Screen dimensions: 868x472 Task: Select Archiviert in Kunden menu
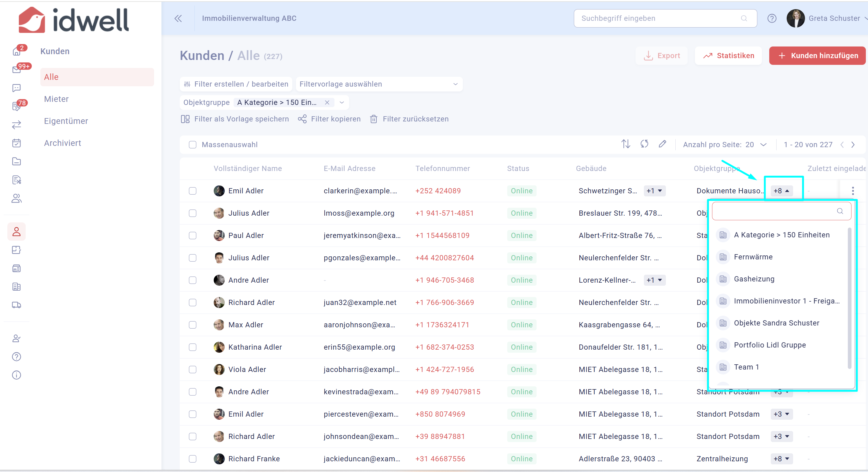pyautogui.click(x=62, y=143)
